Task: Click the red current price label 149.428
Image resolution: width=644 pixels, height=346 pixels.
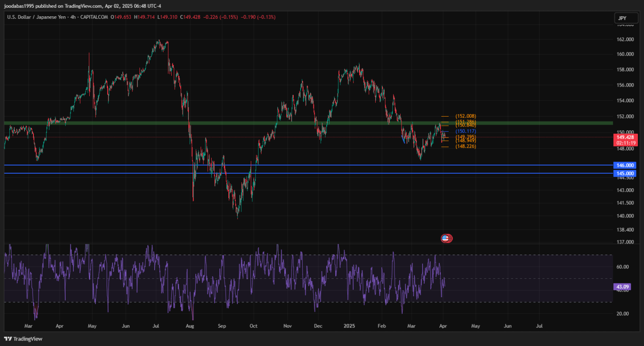Action: tap(625, 137)
